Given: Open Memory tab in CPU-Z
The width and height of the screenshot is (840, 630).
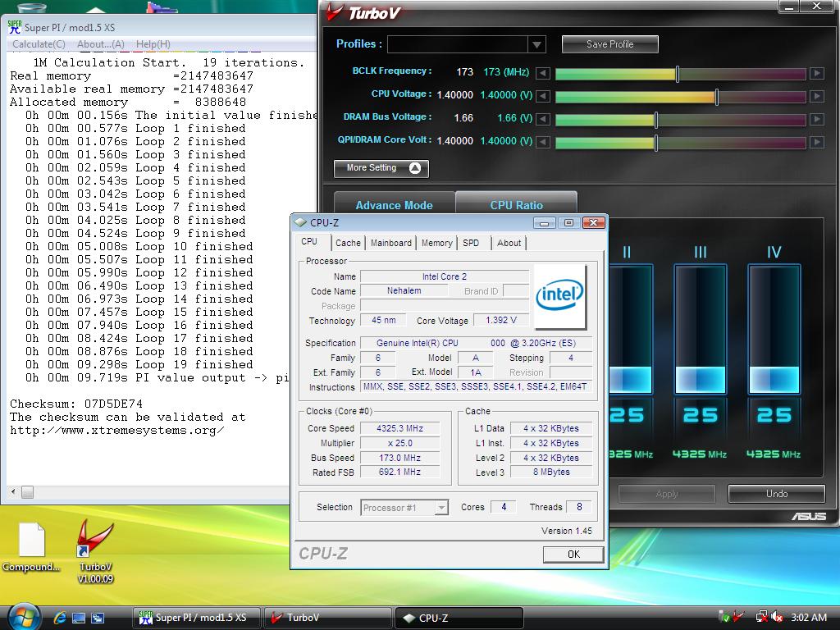Looking at the screenshot, I should point(436,243).
